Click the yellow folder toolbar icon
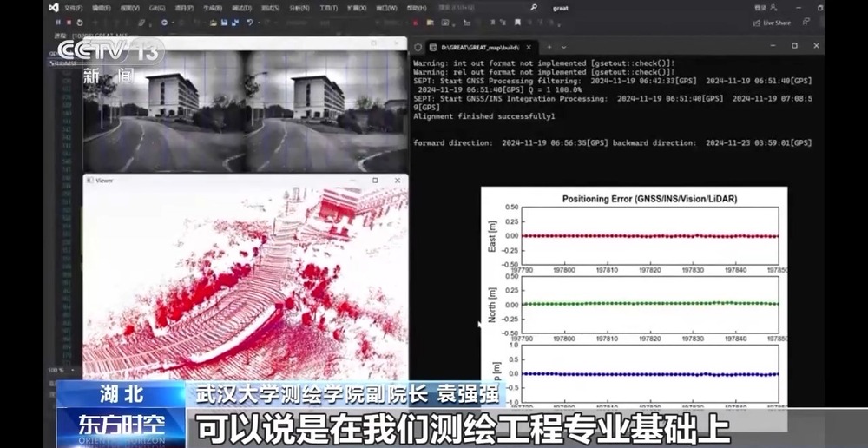 click(x=431, y=23)
